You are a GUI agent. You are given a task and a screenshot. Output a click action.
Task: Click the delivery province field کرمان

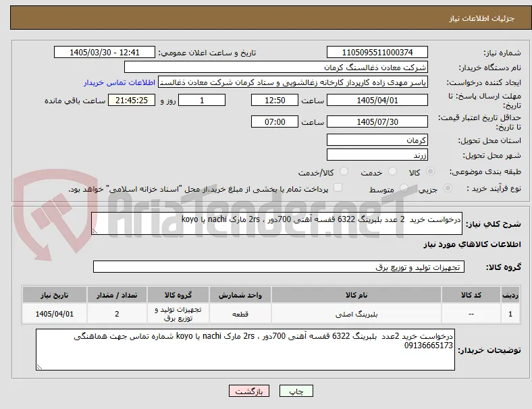click(377, 140)
